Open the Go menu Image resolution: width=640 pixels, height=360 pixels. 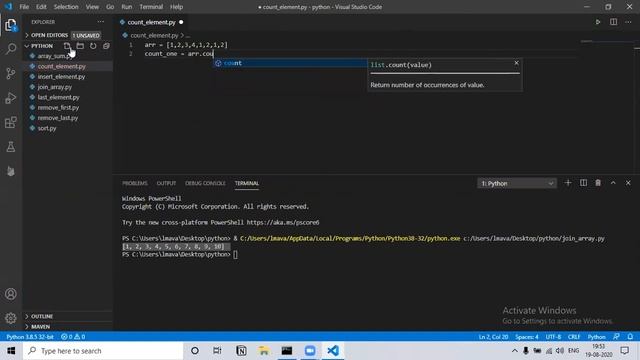click(110, 7)
